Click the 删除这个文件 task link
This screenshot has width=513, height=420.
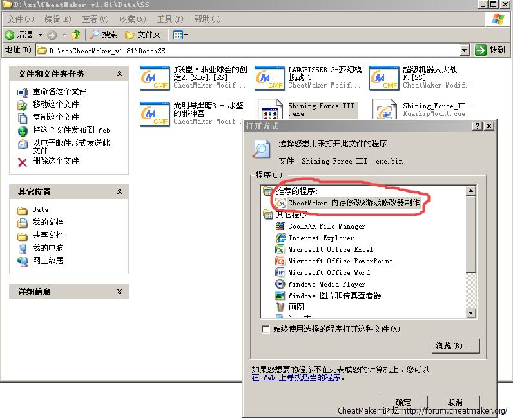click(x=55, y=161)
